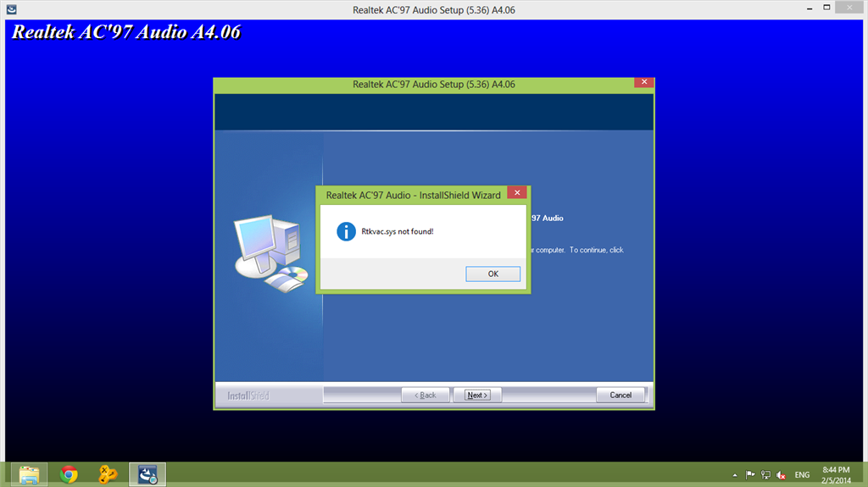Click the network status tray icon
Screen dimensions: 868x487
coord(765,475)
